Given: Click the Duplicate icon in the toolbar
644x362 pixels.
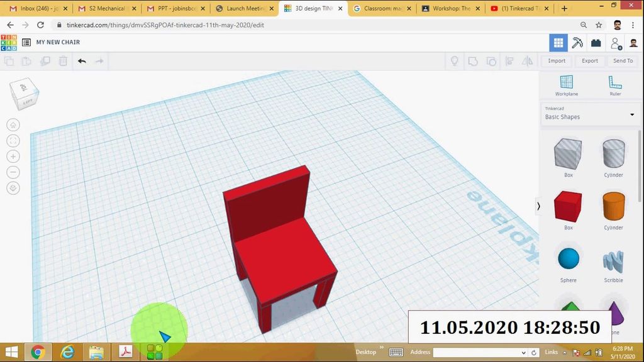Looking at the screenshot, I should click(45, 61).
